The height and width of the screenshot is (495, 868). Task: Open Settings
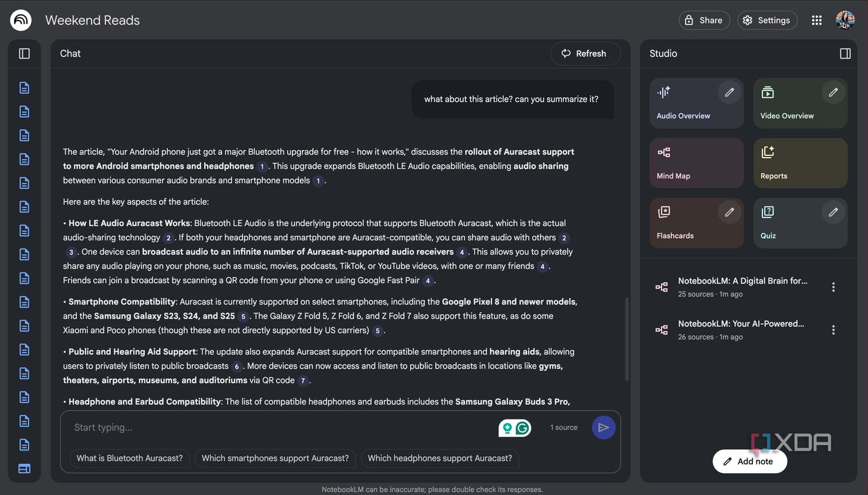click(x=767, y=20)
